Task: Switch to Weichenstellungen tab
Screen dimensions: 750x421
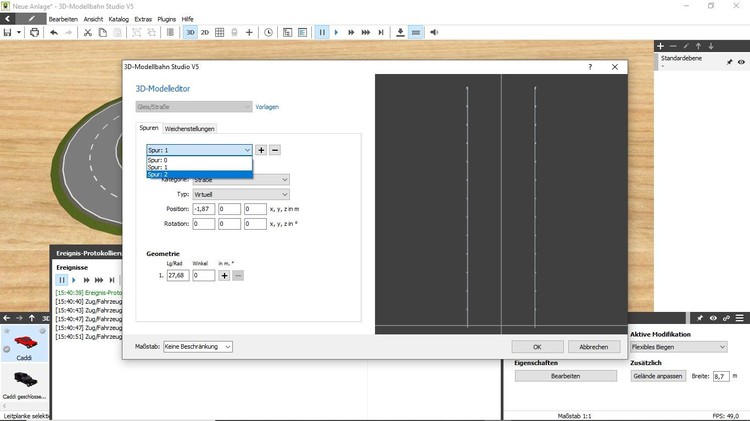Action: pos(190,128)
